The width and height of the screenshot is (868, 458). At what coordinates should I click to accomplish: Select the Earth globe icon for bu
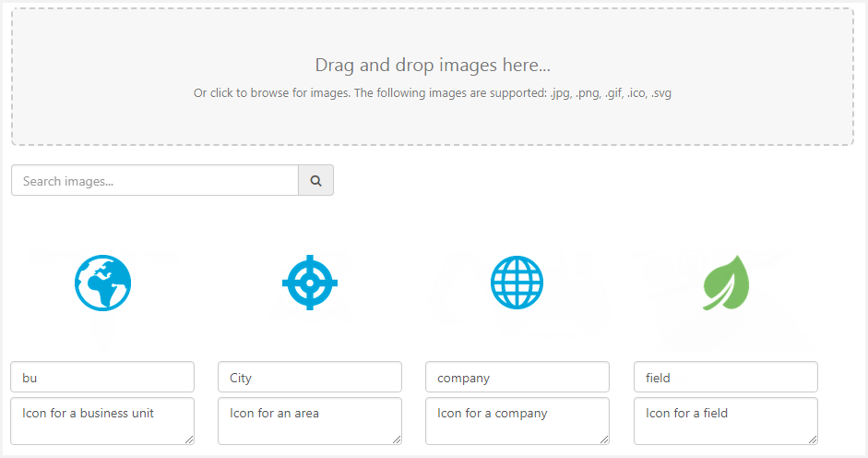click(103, 283)
